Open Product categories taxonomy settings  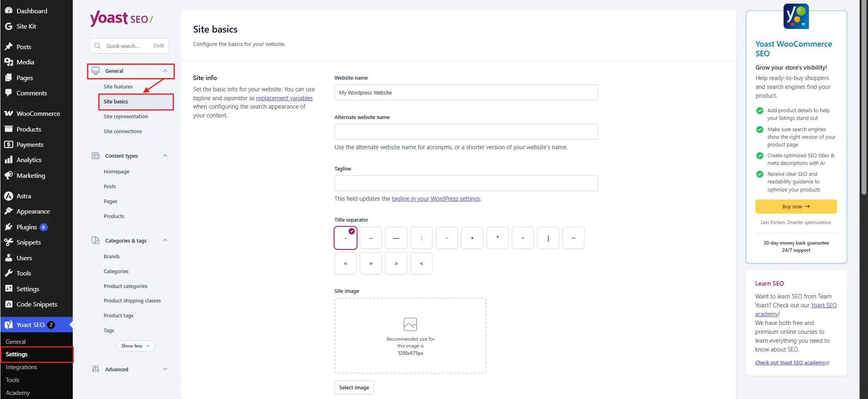click(125, 286)
